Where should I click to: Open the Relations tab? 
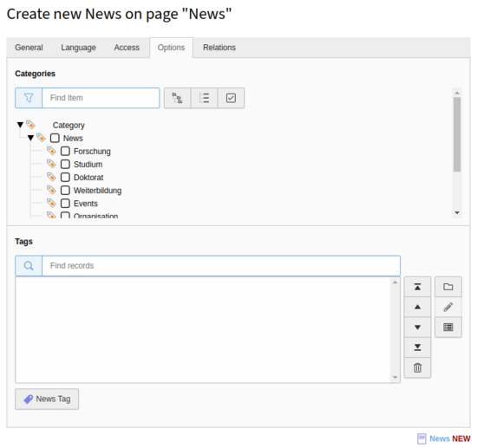[219, 48]
